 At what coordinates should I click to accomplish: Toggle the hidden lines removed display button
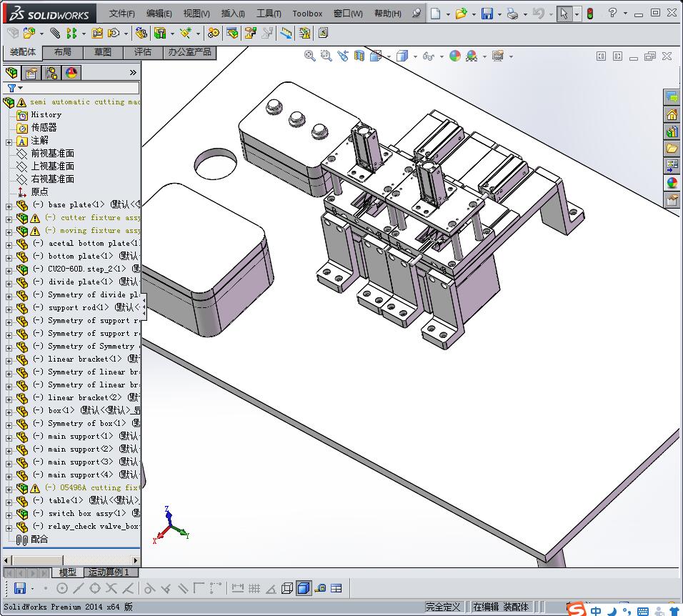(x=287, y=588)
